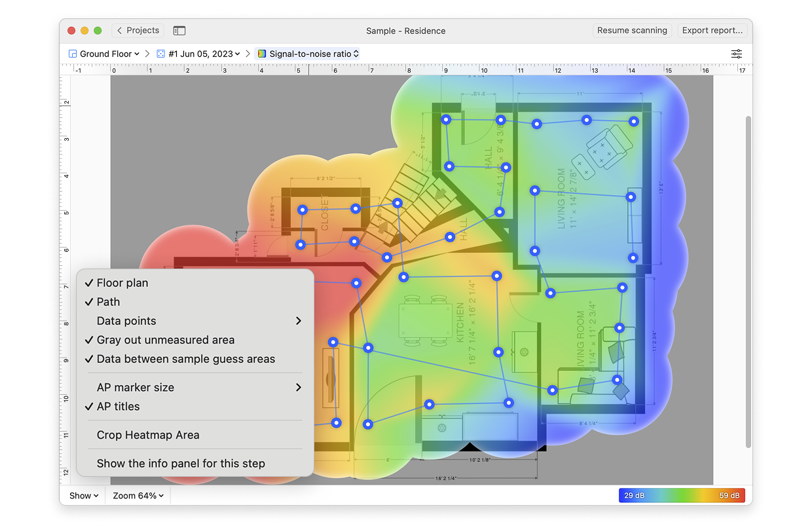Click the colored heatmap icon beside Signal-to-noise

pos(262,54)
